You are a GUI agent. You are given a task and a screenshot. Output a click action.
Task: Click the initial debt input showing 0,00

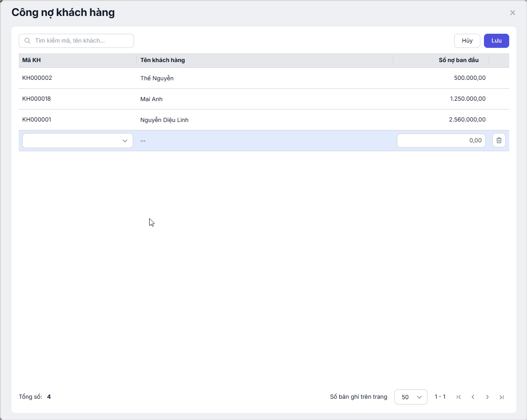pyautogui.click(x=441, y=141)
